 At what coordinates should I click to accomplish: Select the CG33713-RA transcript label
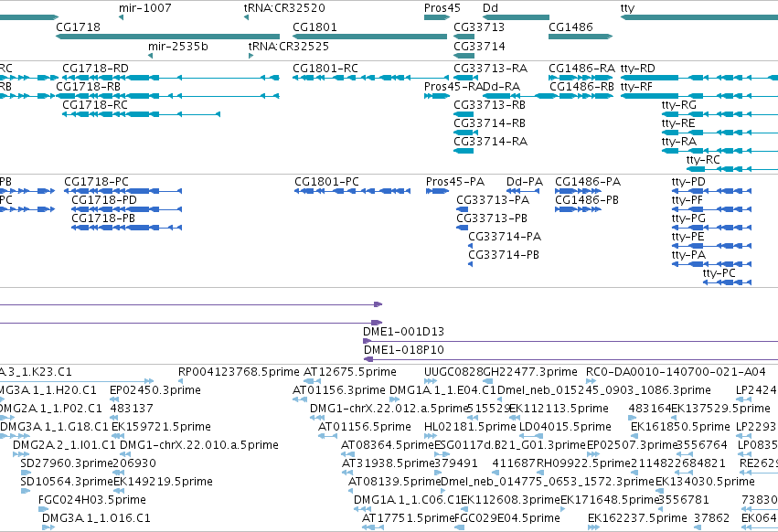click(x=490, y=68)
